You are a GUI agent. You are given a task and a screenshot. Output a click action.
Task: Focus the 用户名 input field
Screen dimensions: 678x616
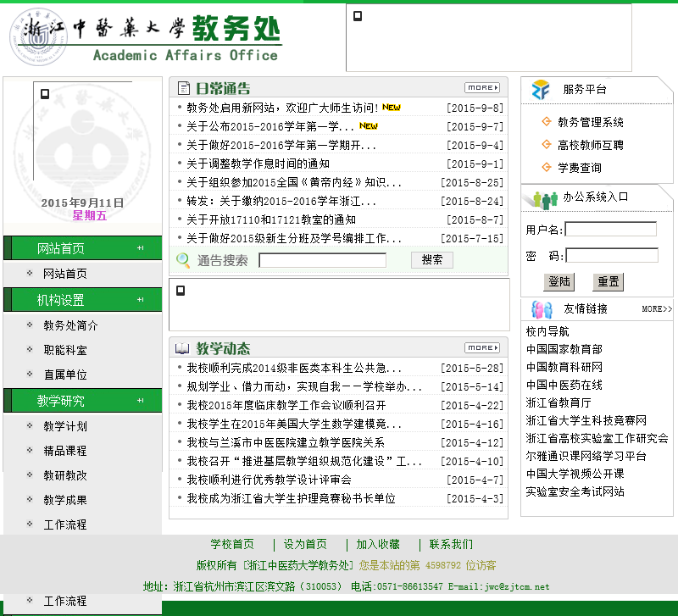point(610,229)
